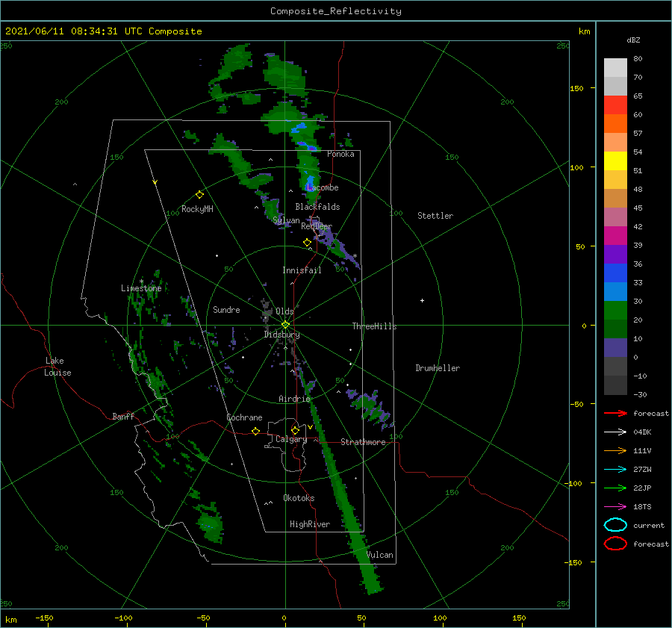The image size is (672, 628).
Task: Click the Ponoka city label
Action: [340, 154]
